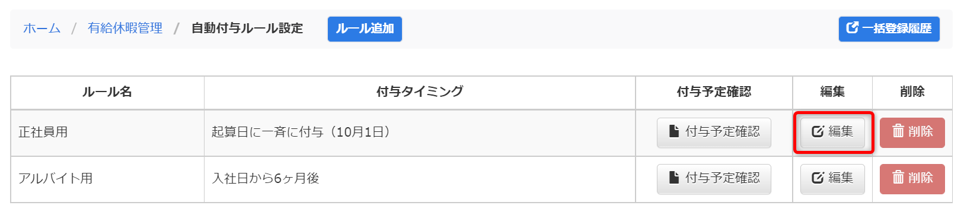Viewport: 980px width, 224px height.
Task: Click the pencil edit icon for アルバイト用
Action: [818, 178]
